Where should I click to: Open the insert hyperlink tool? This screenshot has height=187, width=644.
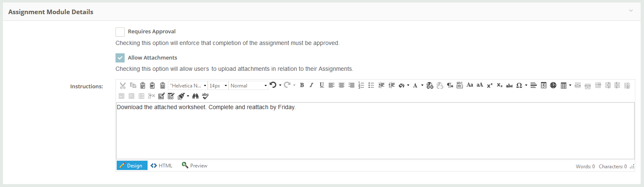click(430, 85)
